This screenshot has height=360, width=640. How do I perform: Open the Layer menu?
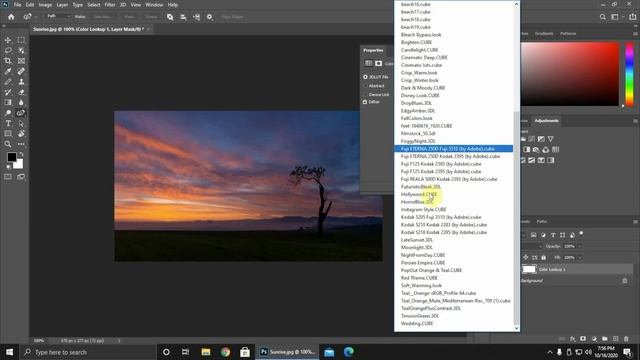[x=62, y=5]
